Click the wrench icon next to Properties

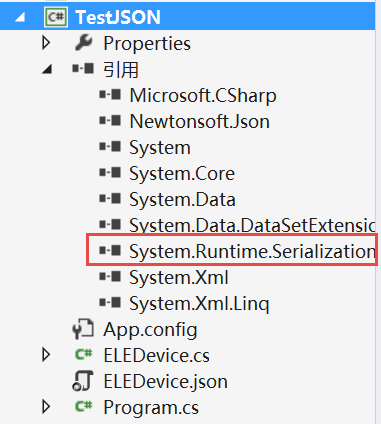(x=83, y=43)
